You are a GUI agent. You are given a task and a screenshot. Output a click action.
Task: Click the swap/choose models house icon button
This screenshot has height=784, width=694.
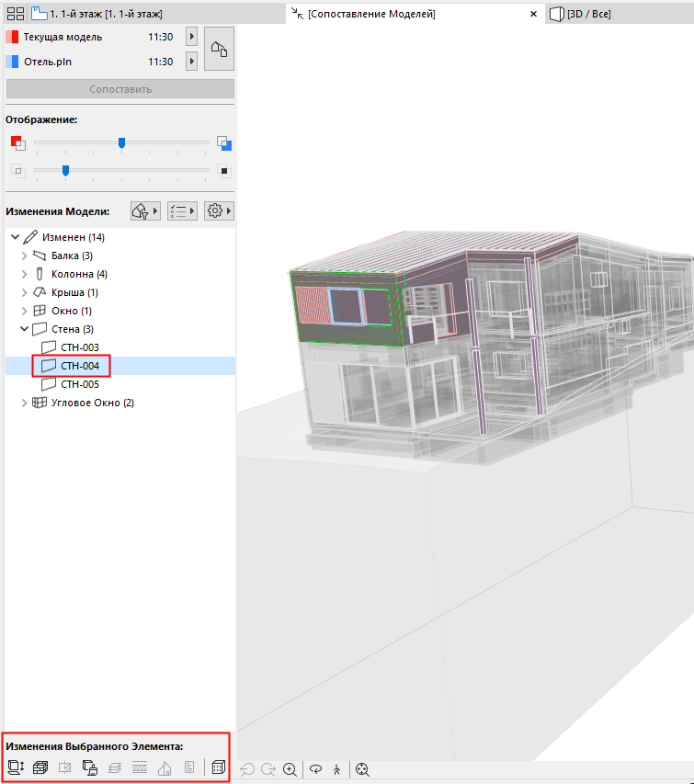(x=219, y=49)
